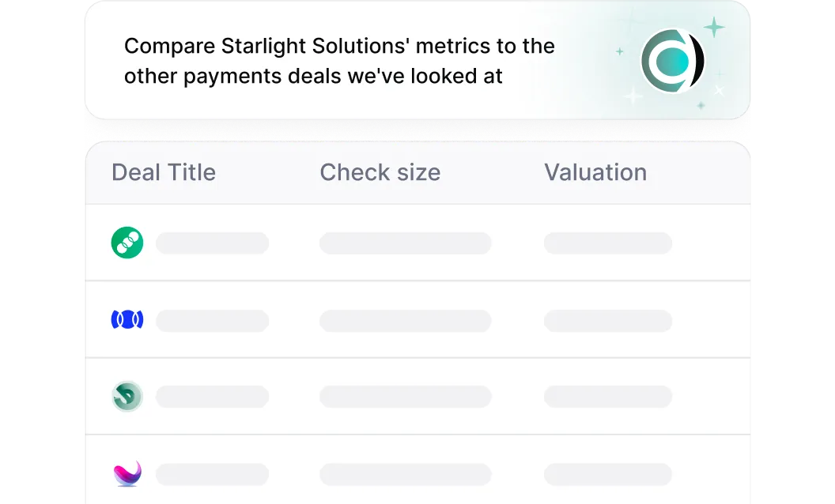Viewport: 835px width, 504px height.
Task: Click the deal title placeholder in the fourth row
Action: (212, 474)
